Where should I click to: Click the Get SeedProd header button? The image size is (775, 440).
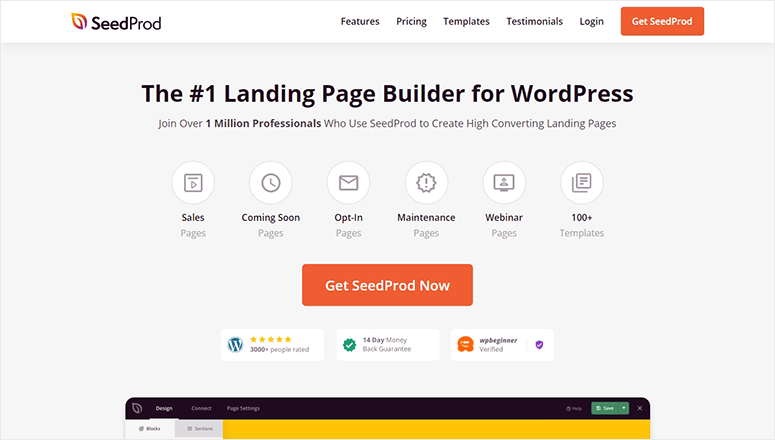(x=662, y=21)
